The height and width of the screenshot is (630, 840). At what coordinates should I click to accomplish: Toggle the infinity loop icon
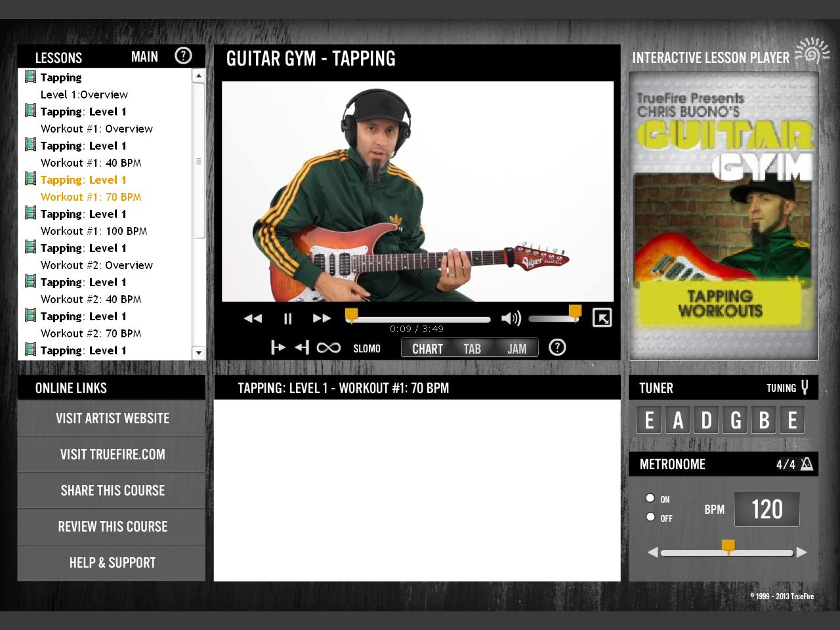[328, 348]
